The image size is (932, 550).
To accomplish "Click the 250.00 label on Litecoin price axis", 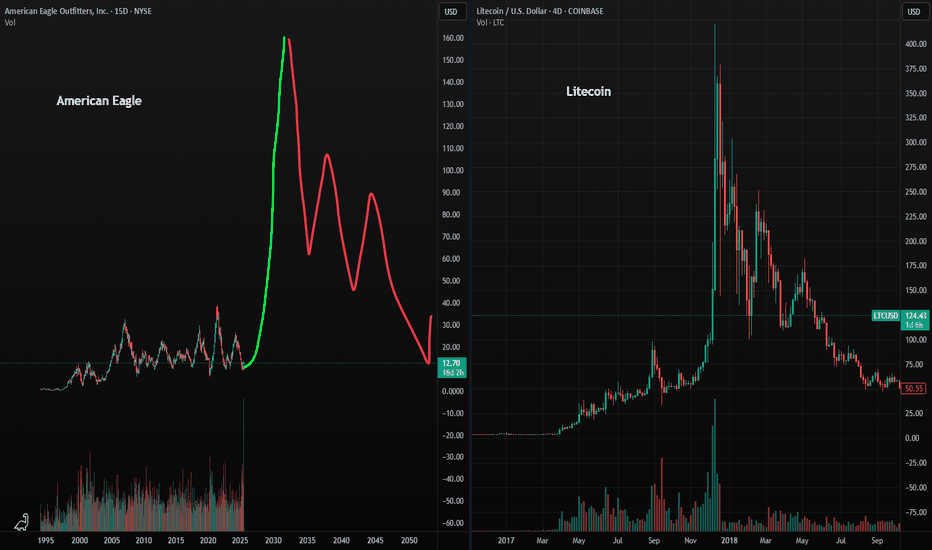I will [x=916, y=192].
